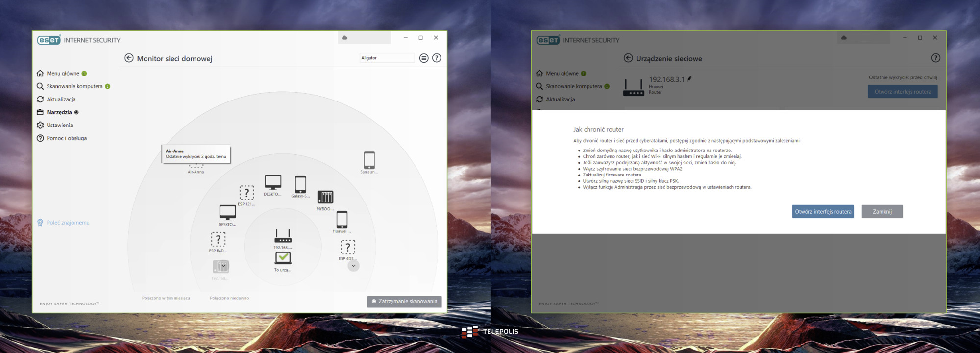Select the Samsung phone in outer ring
This screenshot has width=980, height=353.
pos(369,160)
